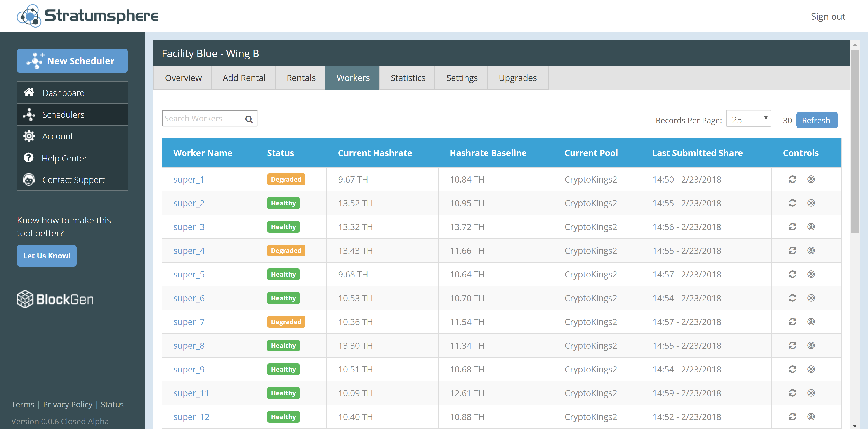This screenshot has width=868, height=429.
Task: Open the super_5 worker link
Action: (189, 274)
